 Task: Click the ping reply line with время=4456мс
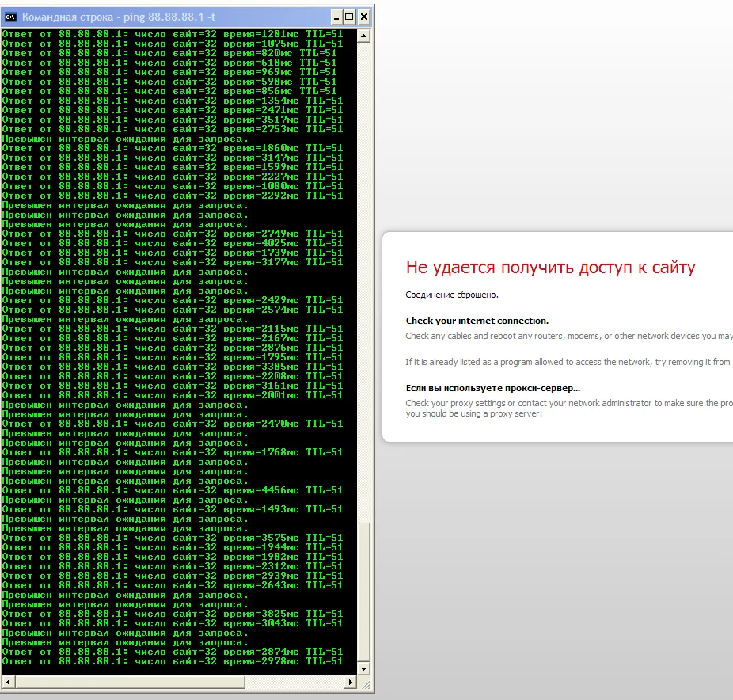pos(173,490)
